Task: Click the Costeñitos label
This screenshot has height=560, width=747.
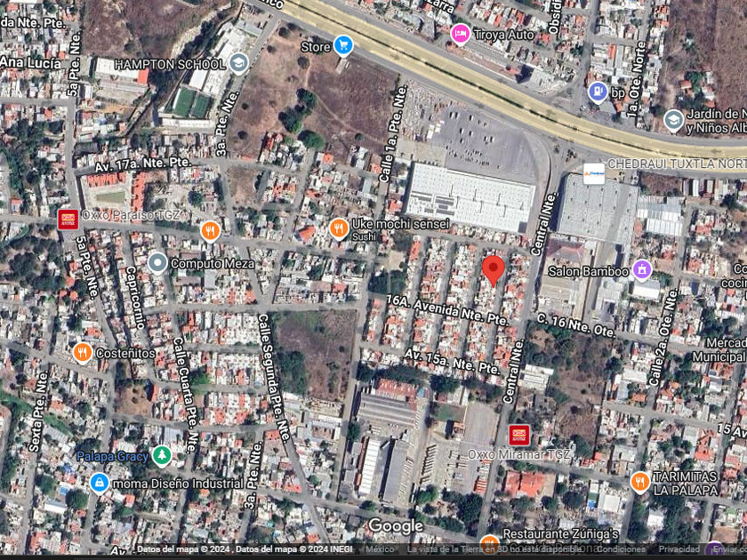Action: click(125, 354)
